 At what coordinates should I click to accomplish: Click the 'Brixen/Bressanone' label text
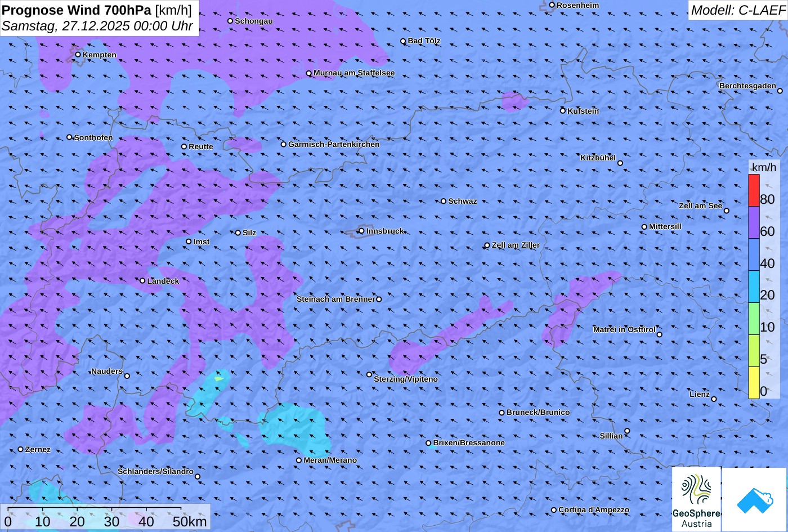(469, 443)
